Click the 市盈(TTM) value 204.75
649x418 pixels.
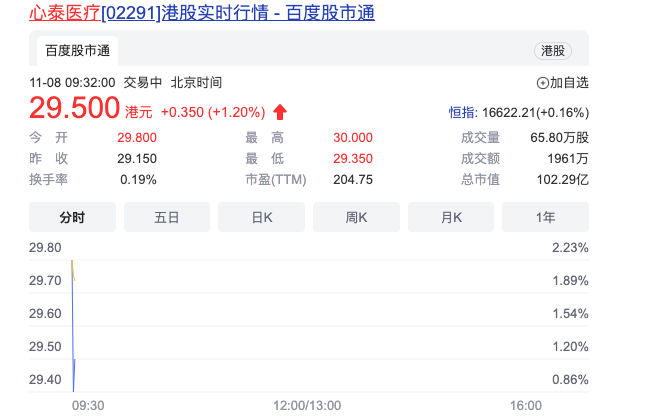(x=352, y=180)
